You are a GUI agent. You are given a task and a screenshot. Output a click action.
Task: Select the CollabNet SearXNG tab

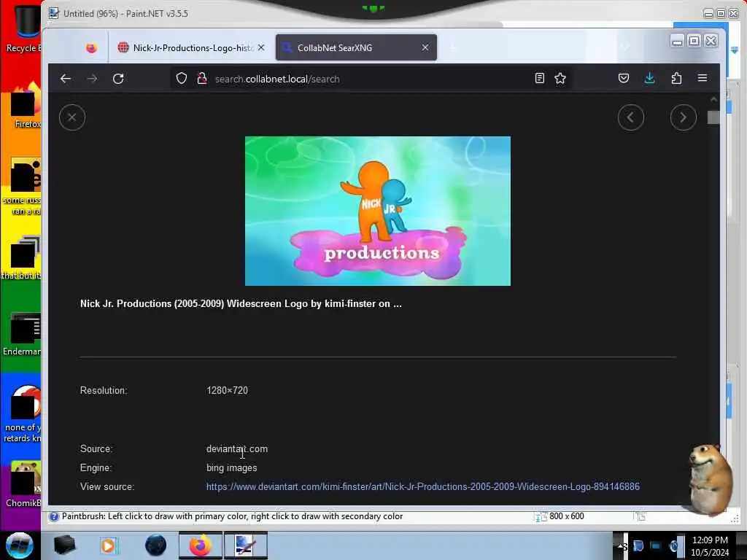(356, 47)
